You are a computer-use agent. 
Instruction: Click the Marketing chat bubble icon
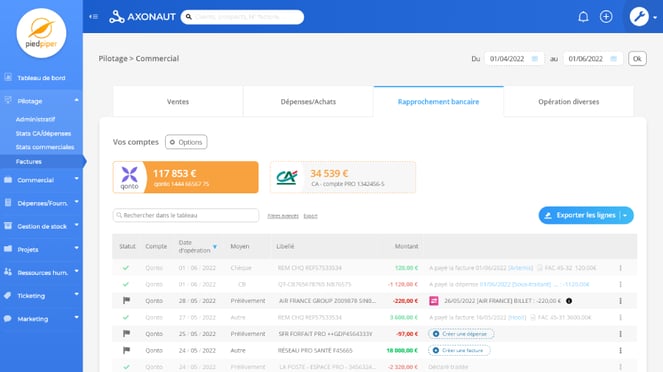pyautogui.click(x=8, y=319)
